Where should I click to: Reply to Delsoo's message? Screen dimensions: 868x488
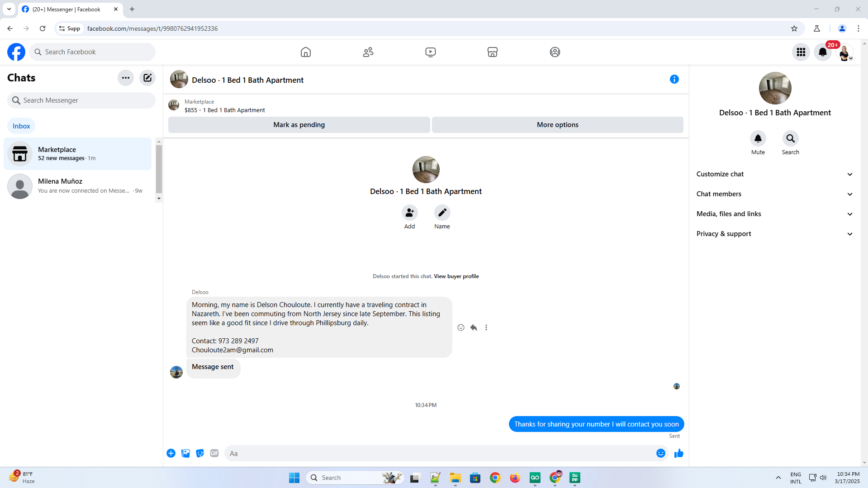click(474, 327)
